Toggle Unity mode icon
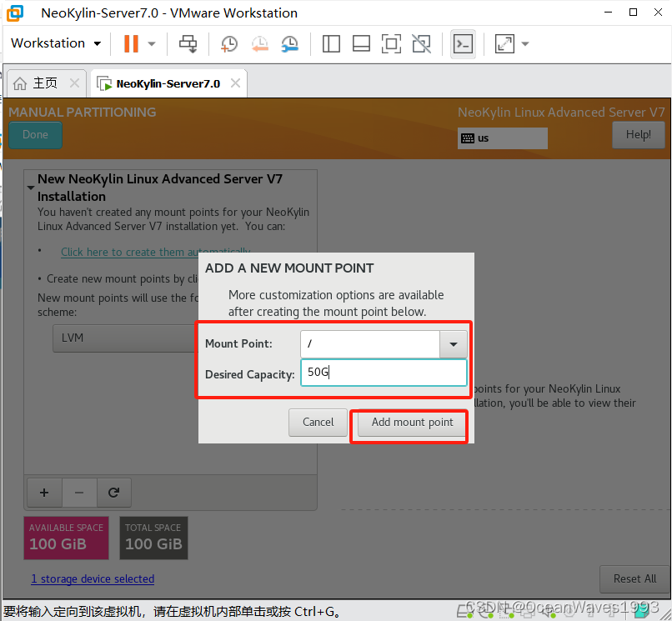The image size is (672, 621). (x=421, y=43)
